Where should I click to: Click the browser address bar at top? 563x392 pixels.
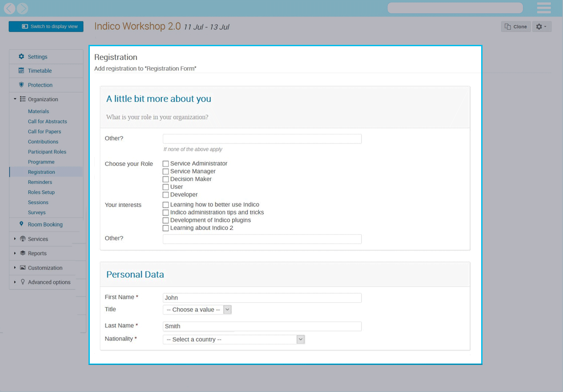(455, 8)
